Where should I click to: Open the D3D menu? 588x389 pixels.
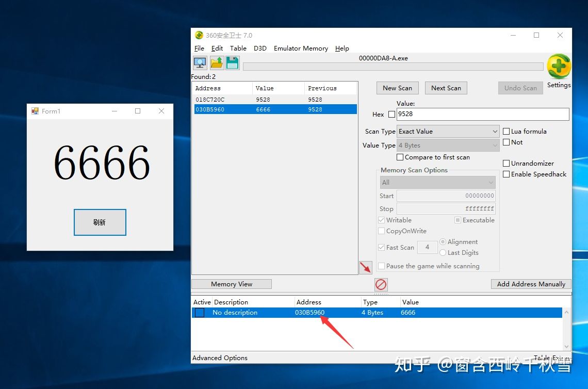tap(260, 48)
